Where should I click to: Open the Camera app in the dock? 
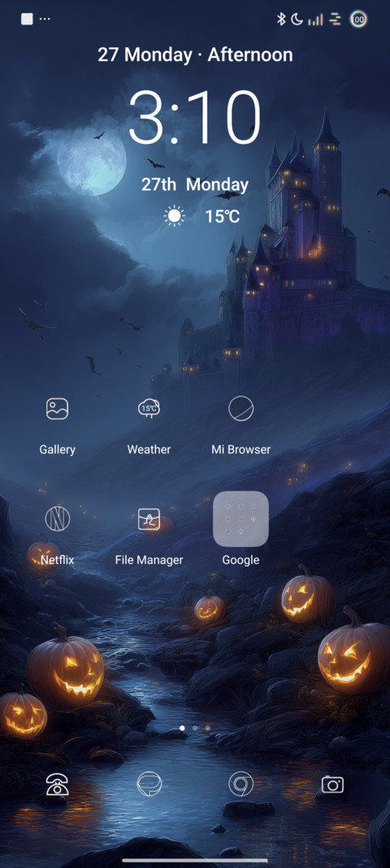point(332,784)
